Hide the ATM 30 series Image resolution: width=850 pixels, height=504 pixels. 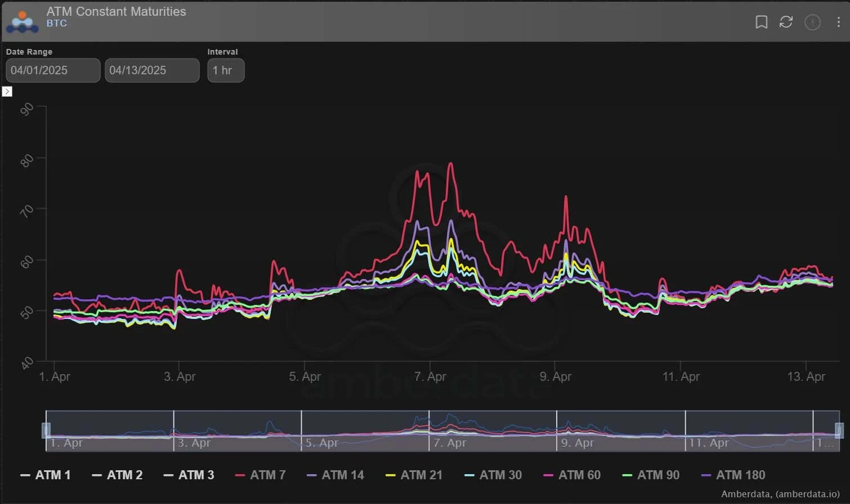(x=493, y=475)
